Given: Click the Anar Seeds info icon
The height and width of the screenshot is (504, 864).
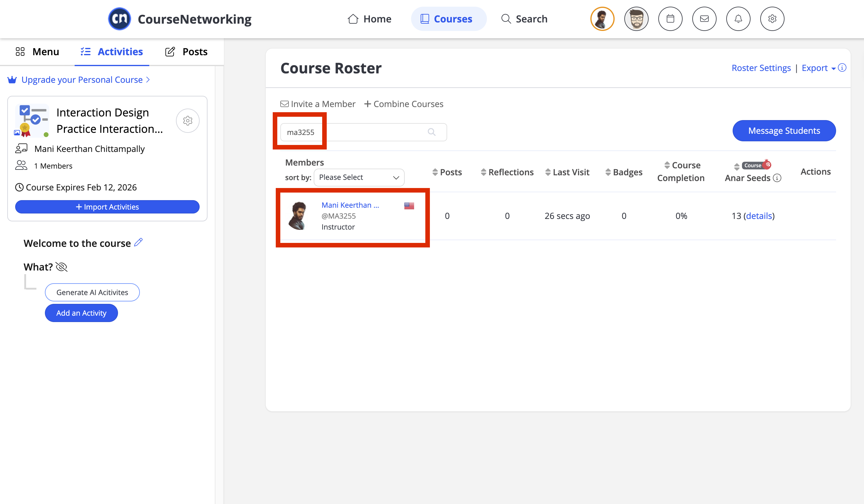Looking at the screenshot, I should coord(777,178).
